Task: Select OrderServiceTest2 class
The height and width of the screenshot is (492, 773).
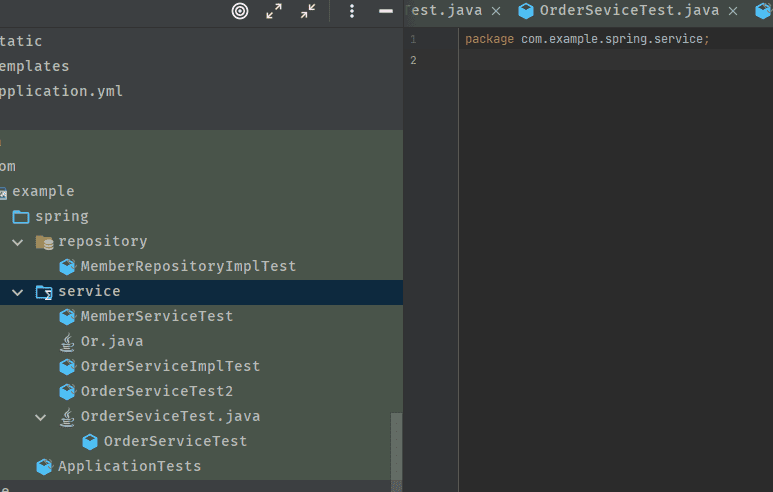Action: click(x=156, y=392)
